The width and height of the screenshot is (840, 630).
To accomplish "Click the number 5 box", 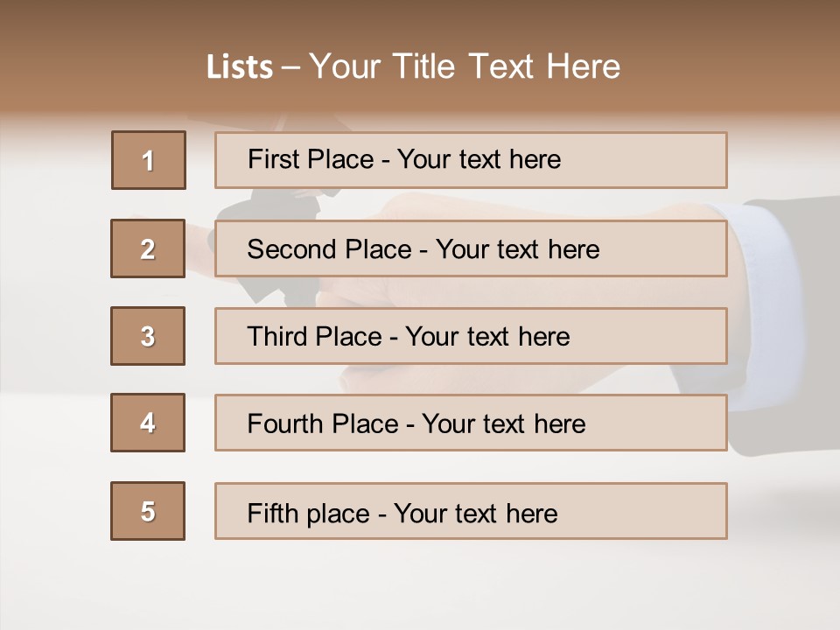I will click(x=148, y=511).
